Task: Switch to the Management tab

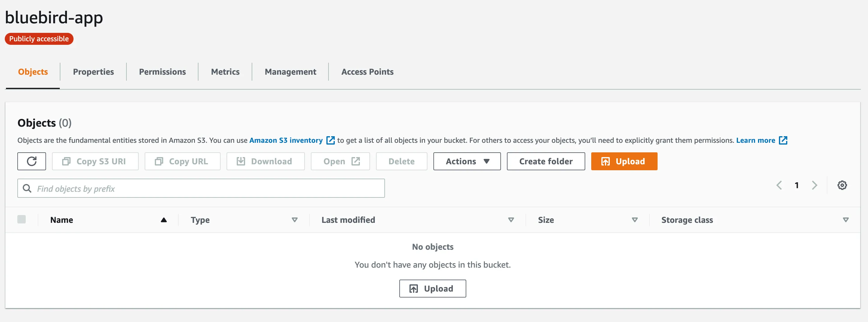Action: (x=291, y=72)
